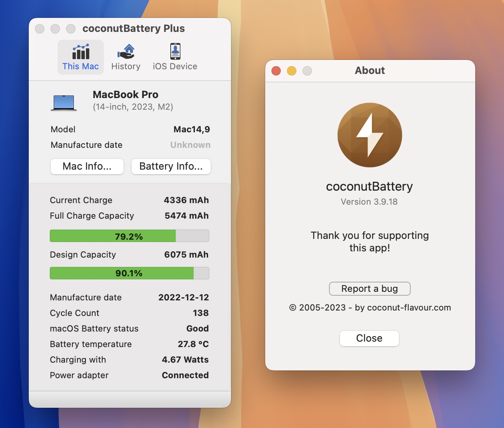Switch to the This Mac tab label

pyautogui.click(x=80, y=67)
